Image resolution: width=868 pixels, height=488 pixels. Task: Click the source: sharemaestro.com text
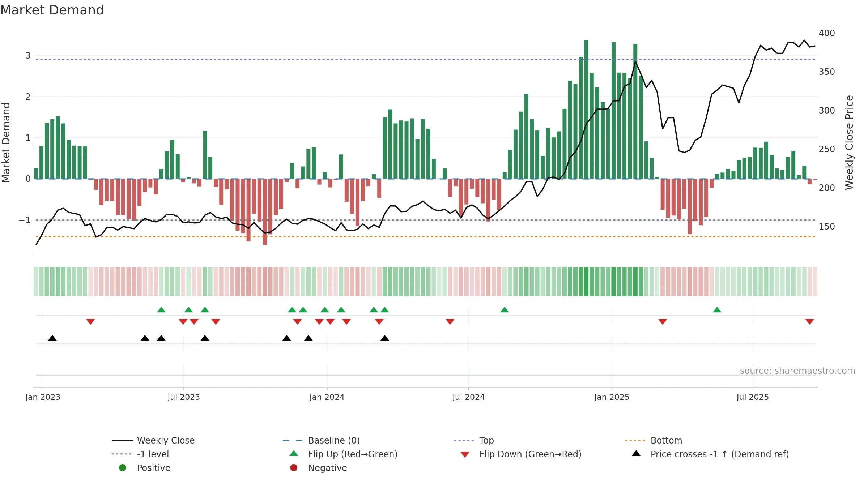coord(797,371)
